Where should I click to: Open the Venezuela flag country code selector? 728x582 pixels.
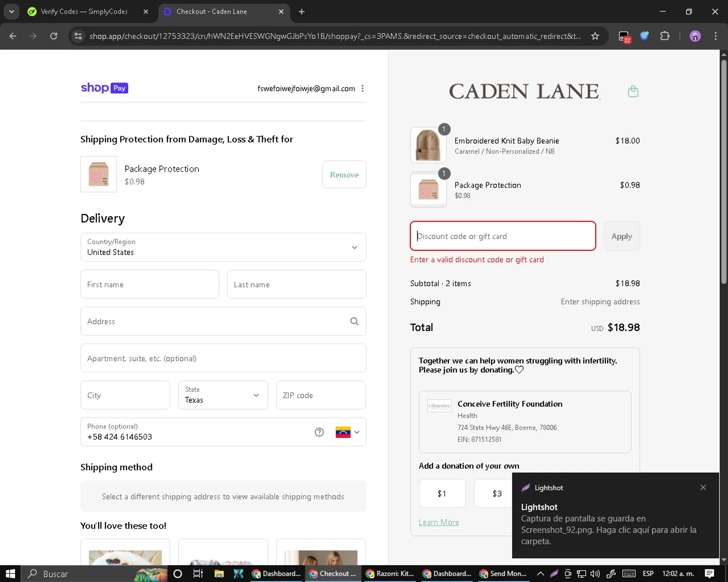point(347,432)
